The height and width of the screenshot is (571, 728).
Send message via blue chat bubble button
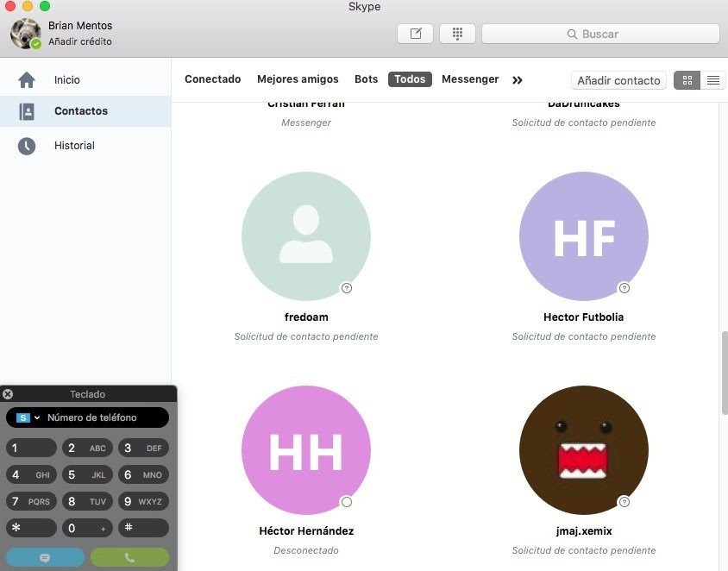coord(45,557)
